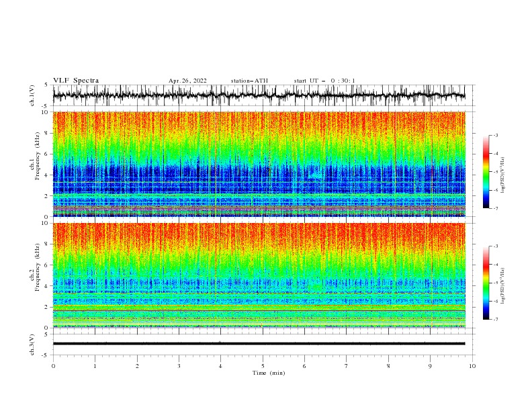Click the time axis tick label "4"
Viewport: 532px width, 411px height.
[x=220, y=366]
